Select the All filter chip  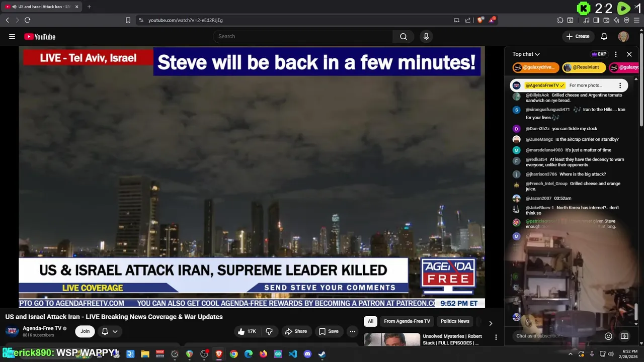[370, 321]
